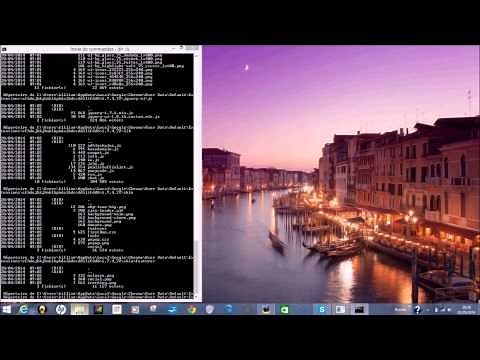The image size is (480, 360).
Task: Launch Google Chrome from the taskbar
Action: click(x=191, y=310)
